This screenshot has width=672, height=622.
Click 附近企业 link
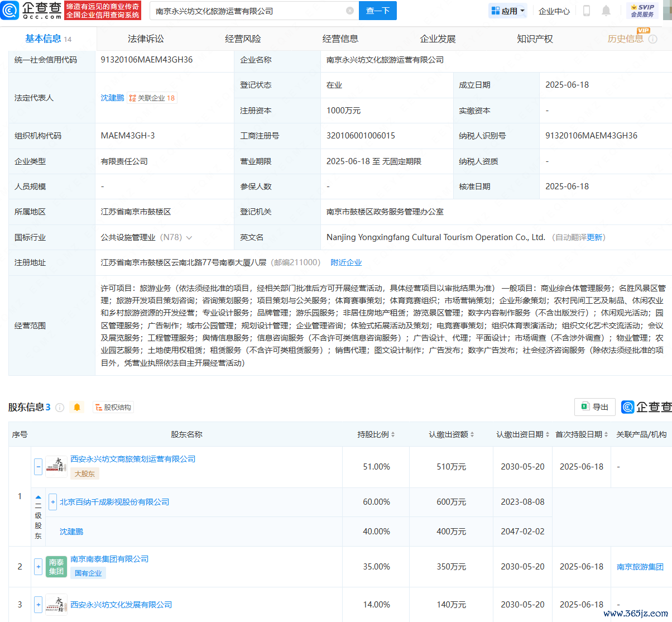click(346, 262)
